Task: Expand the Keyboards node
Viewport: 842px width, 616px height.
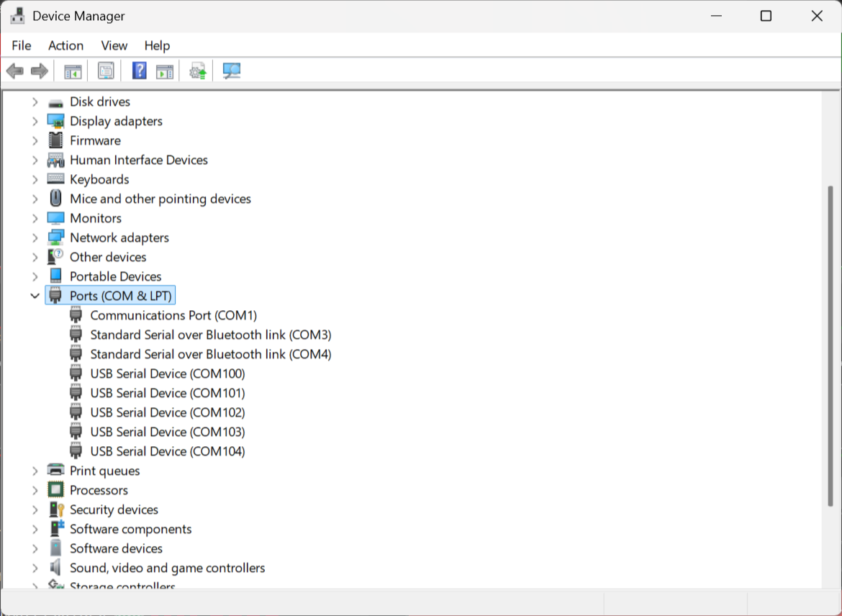Action: coord(35,179)
